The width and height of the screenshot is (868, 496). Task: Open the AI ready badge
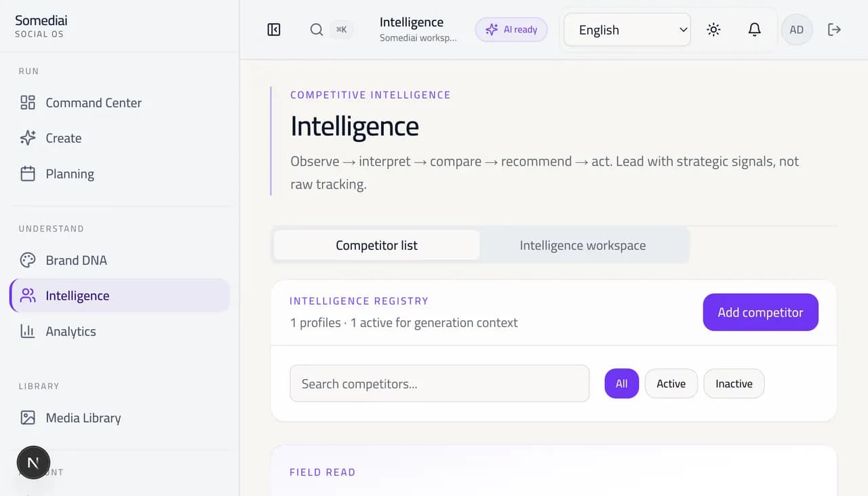pos(511,29)
